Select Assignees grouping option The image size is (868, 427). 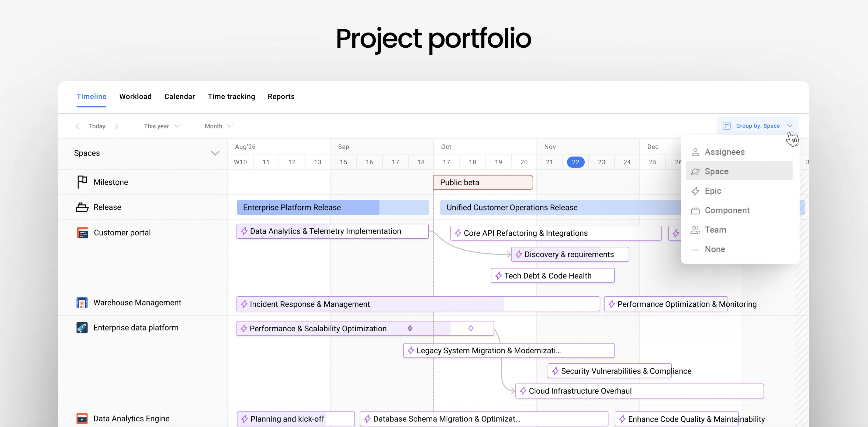[739, 152]
